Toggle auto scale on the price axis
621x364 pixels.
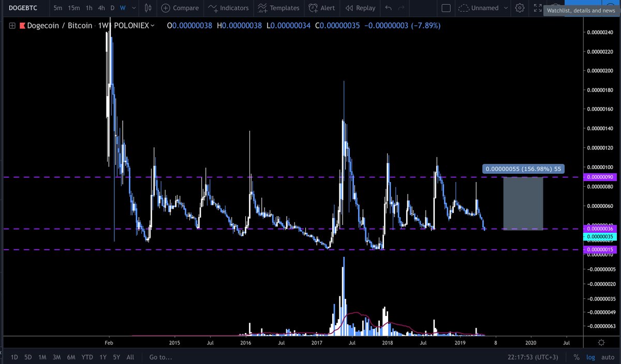click(x=608, y=357)
